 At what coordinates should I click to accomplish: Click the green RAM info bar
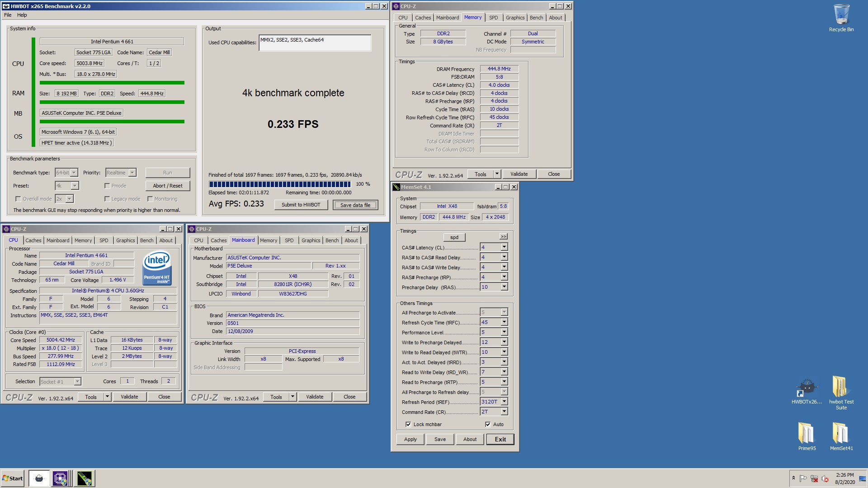coord(112,102)
